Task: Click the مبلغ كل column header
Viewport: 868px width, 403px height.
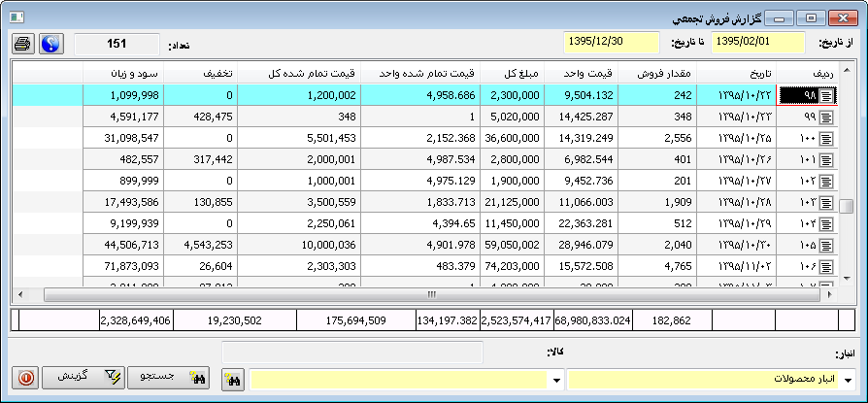Action: tap(512, 74)
